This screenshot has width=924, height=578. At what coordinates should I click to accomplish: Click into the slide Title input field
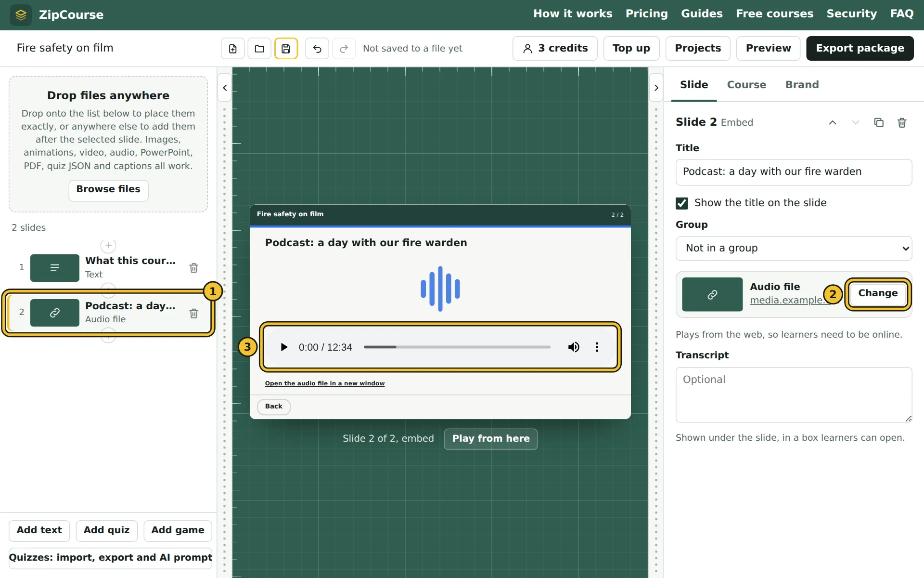794,172
